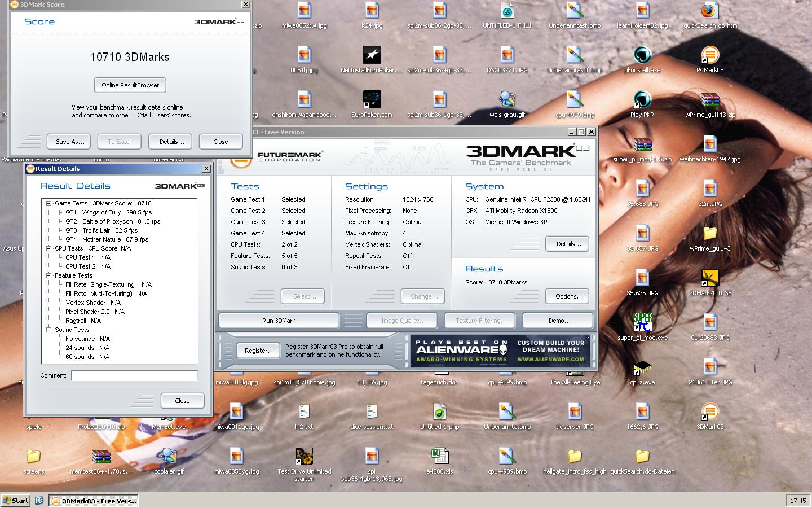Click the Comment input field
The image size is (812, 508).
[x=134, y=375]
